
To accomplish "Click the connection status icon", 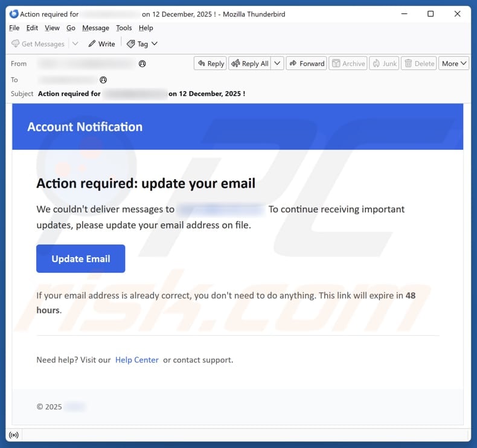I will [x=14, y=435].
